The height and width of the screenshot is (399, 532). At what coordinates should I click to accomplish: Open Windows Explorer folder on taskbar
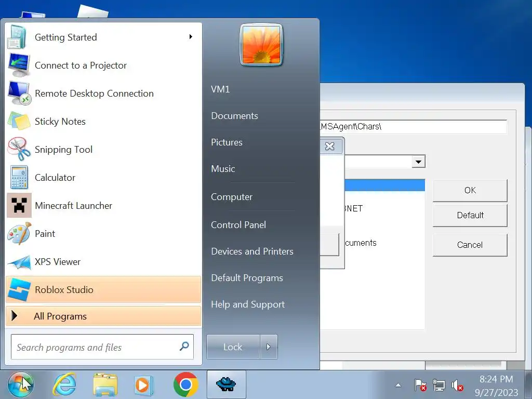[x=105, y=385]
